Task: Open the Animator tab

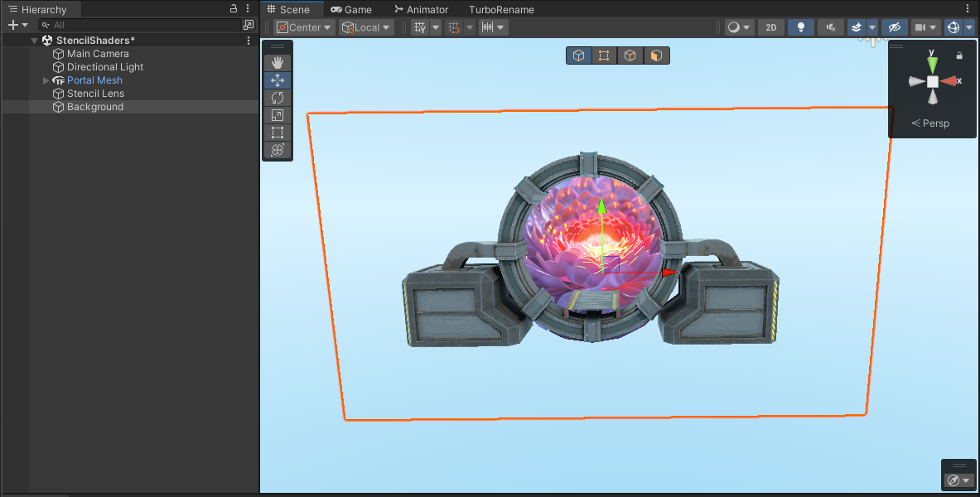Action: tap(421, 9)
